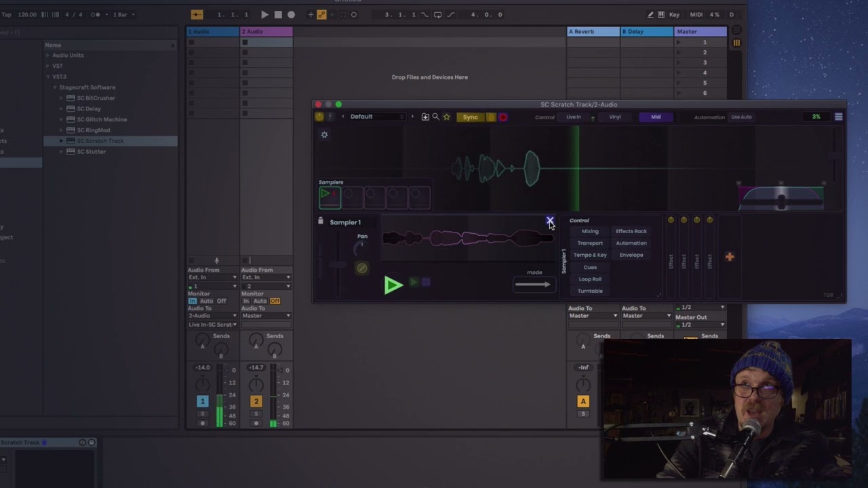Close the Sampler 1 waveform with the X
The image size is (868, 488).
click(550, 221)
